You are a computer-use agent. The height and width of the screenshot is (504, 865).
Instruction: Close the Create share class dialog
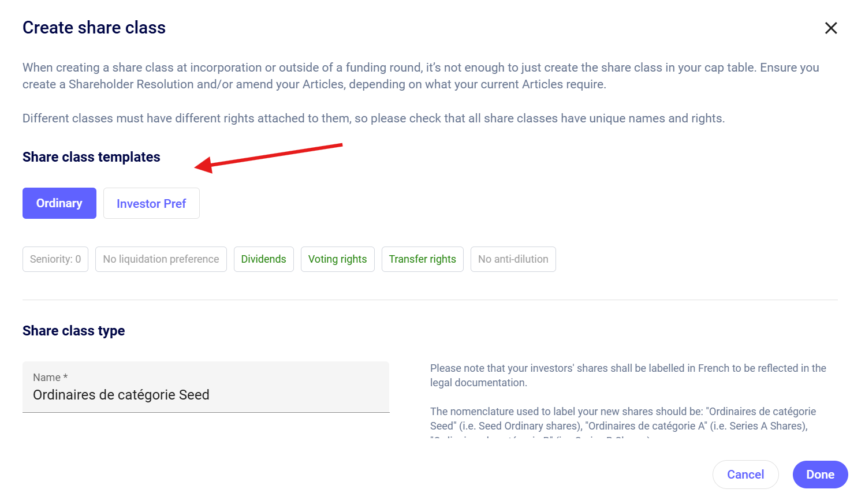[830, 28]
